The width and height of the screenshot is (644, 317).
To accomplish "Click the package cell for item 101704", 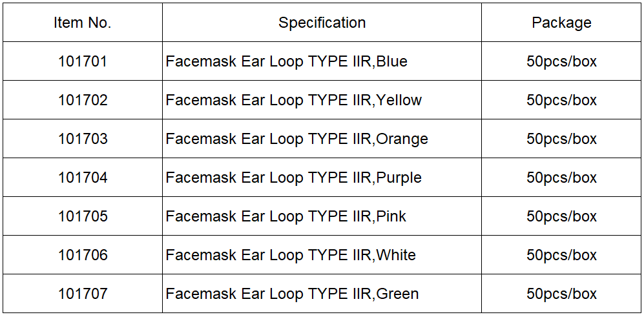I will [x=561, y=178].
